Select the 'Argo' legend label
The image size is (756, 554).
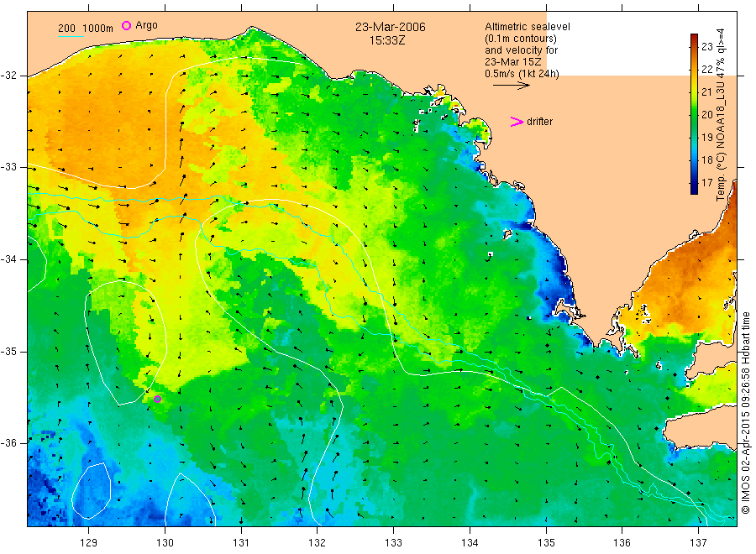(x=146, y=25)
